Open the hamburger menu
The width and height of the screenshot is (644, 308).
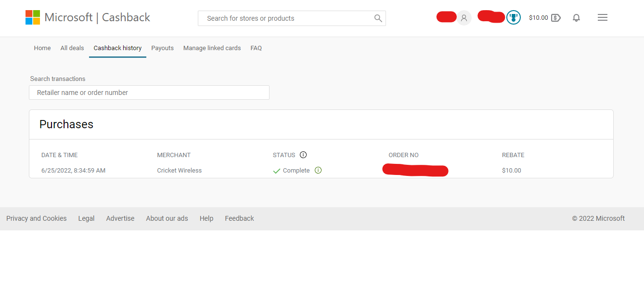602,18
